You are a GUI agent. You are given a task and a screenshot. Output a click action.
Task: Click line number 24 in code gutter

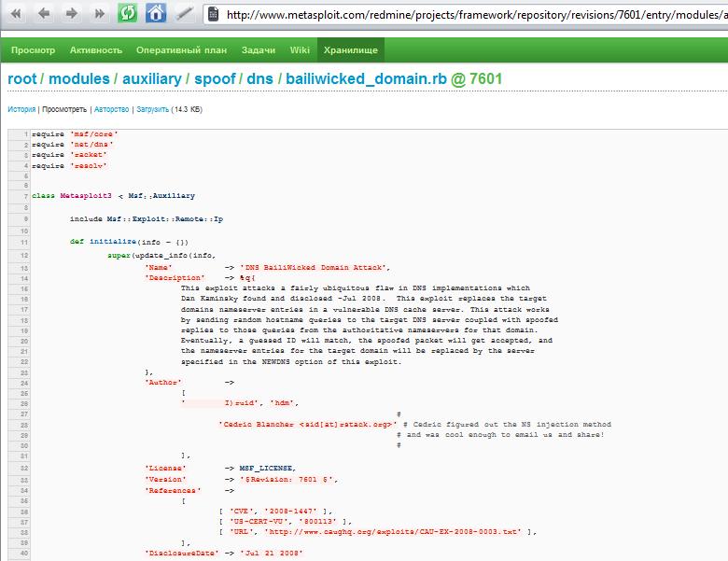click(24, 383)
